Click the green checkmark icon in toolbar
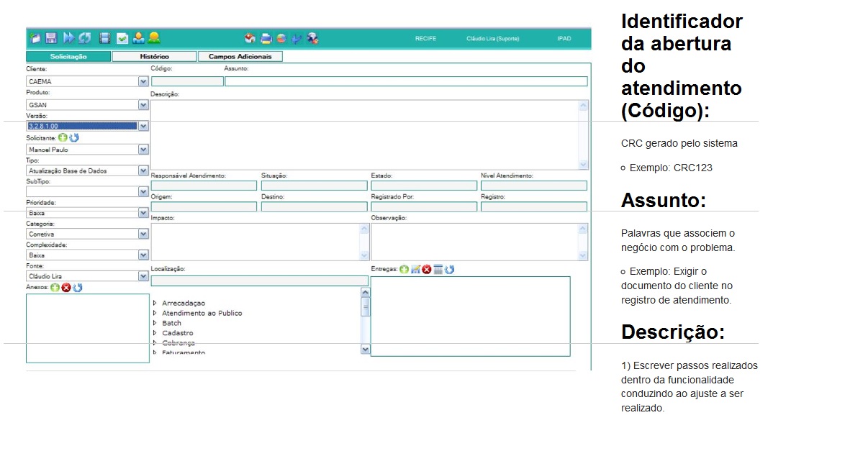Image resolution: width=868 pixels, height=451 pixels. (122, 38)
